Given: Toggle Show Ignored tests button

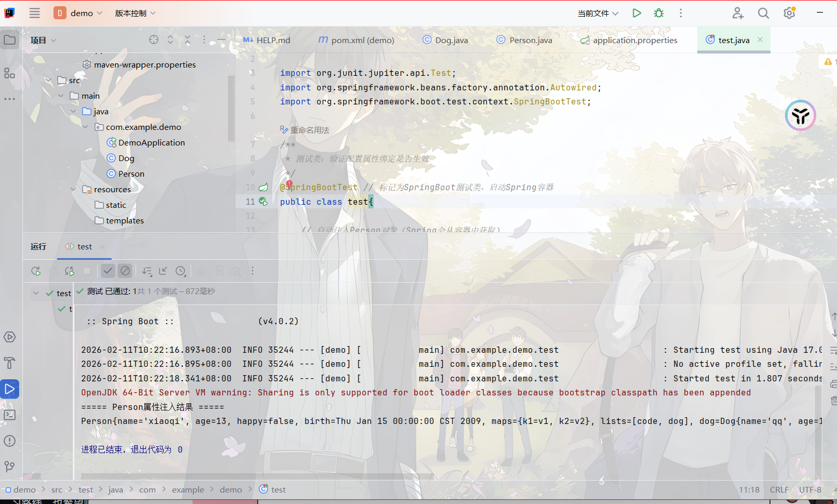Looking at the screenshot, I should click(125, 271).
